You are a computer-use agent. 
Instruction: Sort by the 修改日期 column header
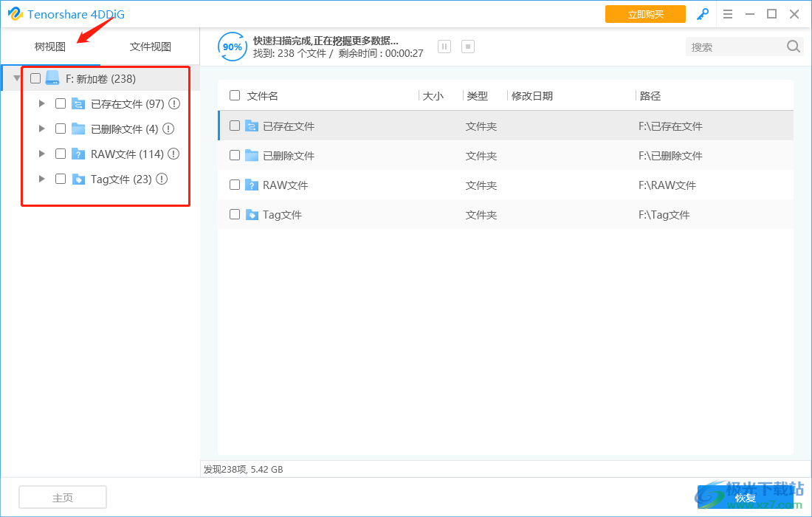pos(531,96)
